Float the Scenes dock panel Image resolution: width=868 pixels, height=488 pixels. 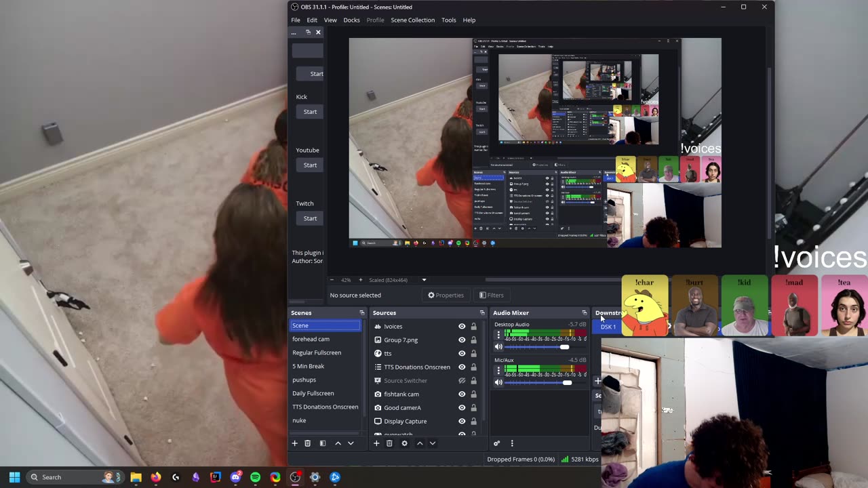click(x=362, y=312)
